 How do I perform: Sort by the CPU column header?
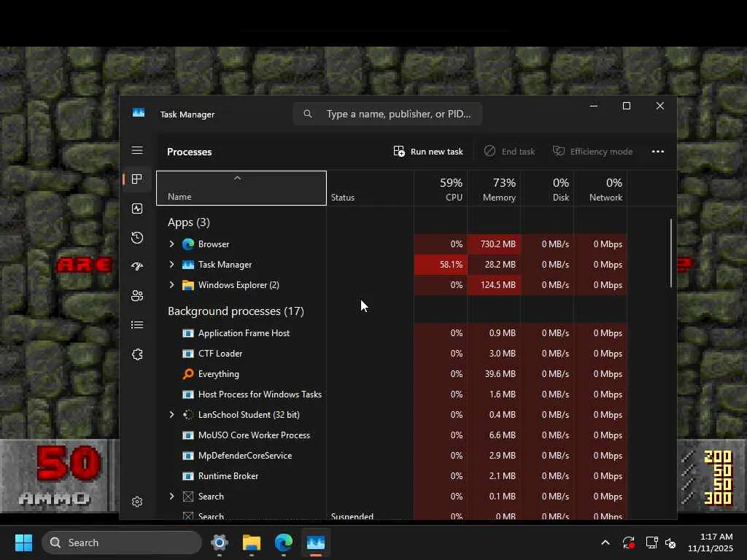click(441, 188)
